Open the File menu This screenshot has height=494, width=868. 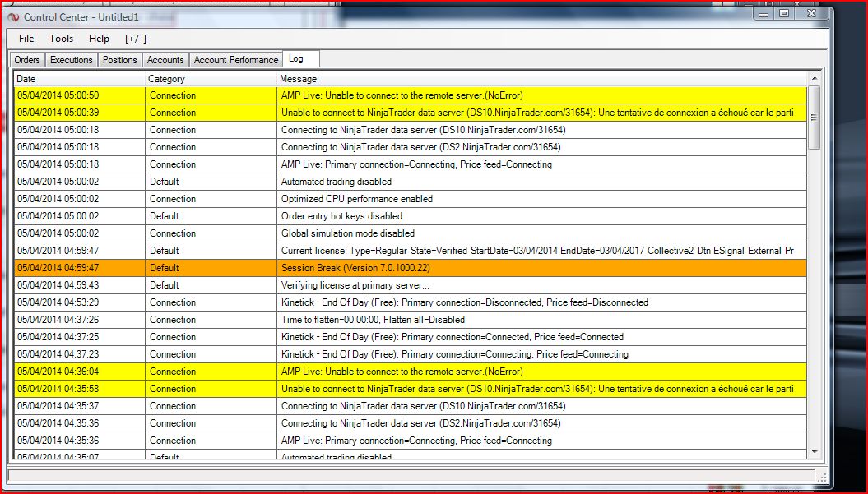[26, 38]
